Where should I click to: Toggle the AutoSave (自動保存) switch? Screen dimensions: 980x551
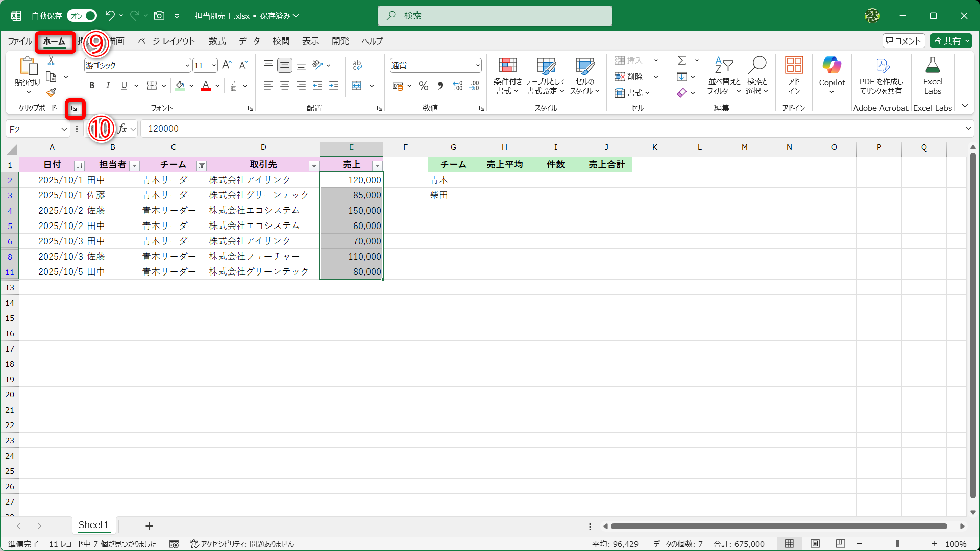82,16
